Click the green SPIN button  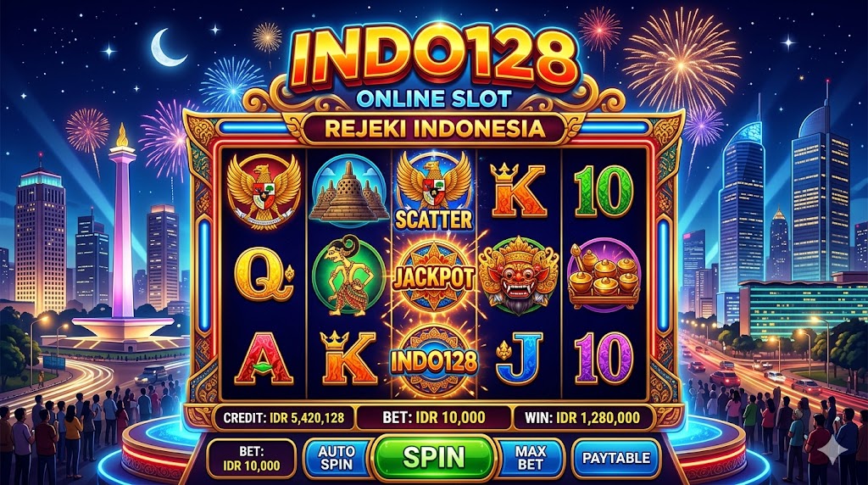(x=433, y=457)
